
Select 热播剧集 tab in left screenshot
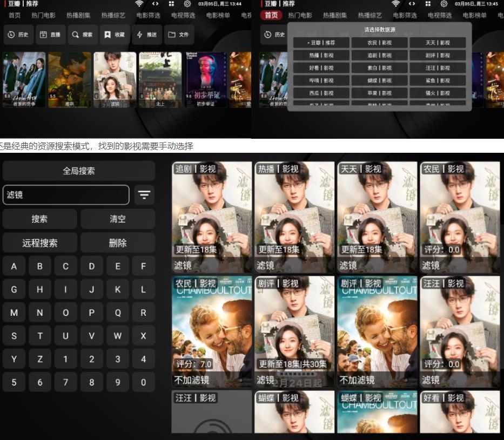[78, 15]
